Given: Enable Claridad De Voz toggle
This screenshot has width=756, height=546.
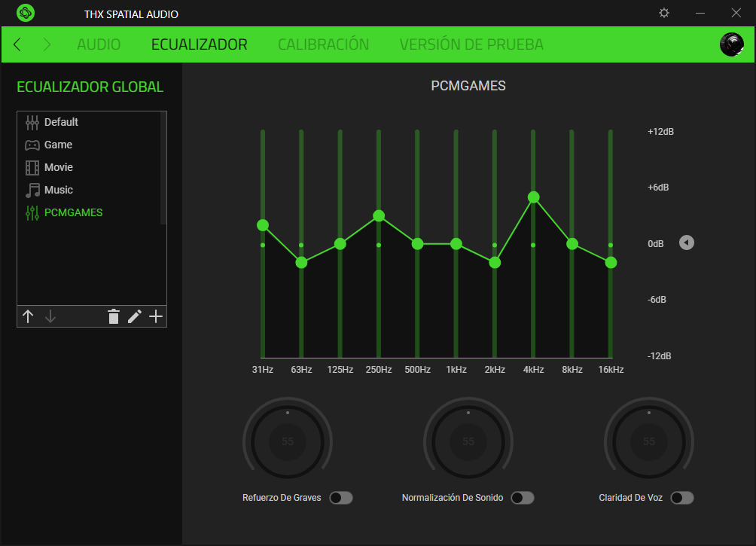Looking at the screenshot, I should [x=682, y=498].
